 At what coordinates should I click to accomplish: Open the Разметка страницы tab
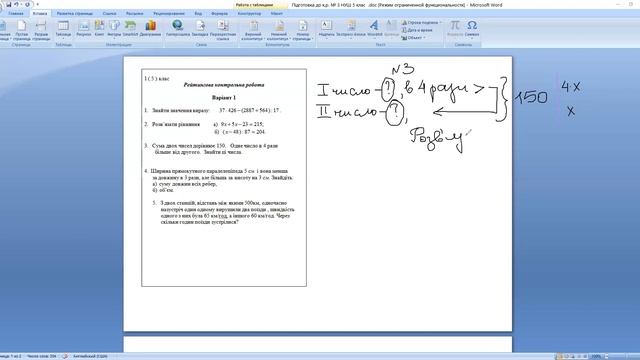tap(75, 13)
